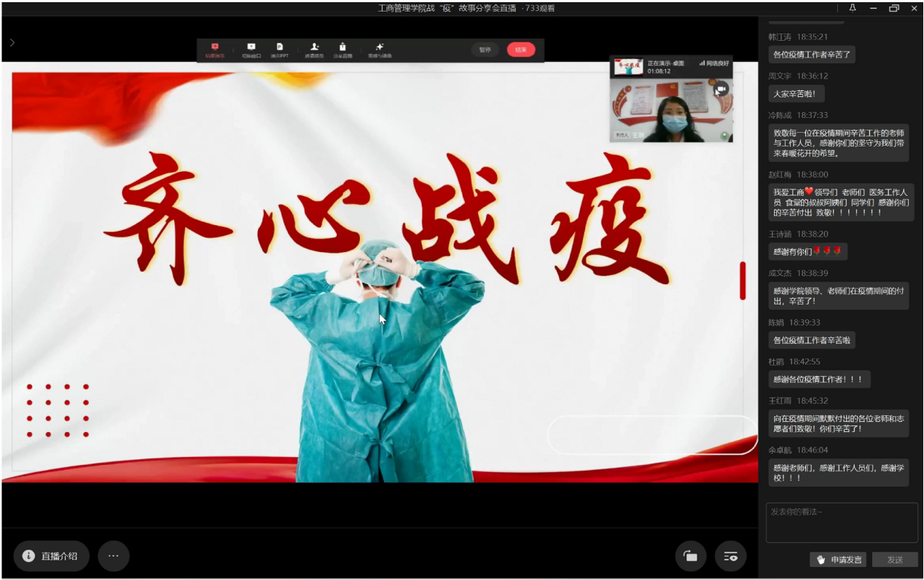Viewport: 924px width, 580px height.
Task: Click the rotate-screen icon at bottom right
Action: (690, 556)
